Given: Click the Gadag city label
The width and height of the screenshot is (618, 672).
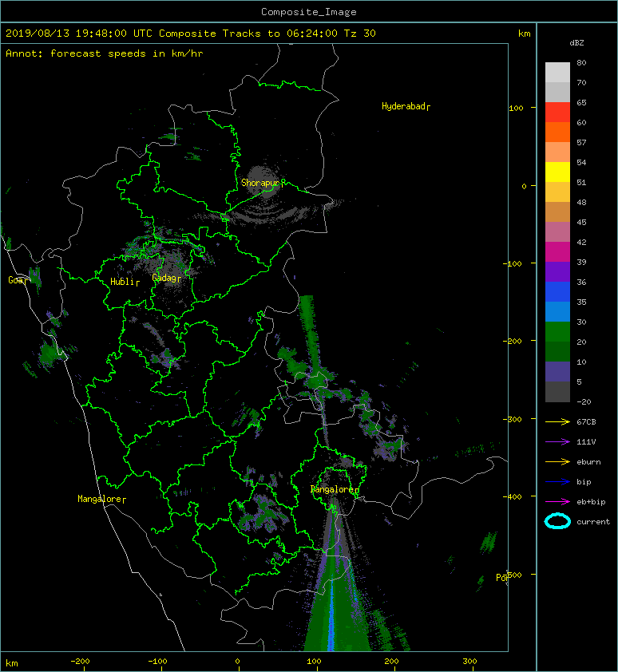Looking at the screenshot, I should tap(166, 279).
